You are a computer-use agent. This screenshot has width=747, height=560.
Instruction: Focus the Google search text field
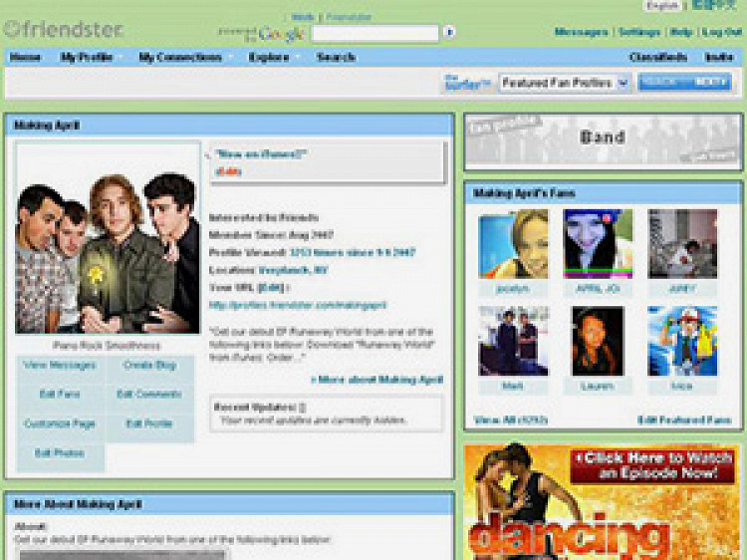(374, 33)
